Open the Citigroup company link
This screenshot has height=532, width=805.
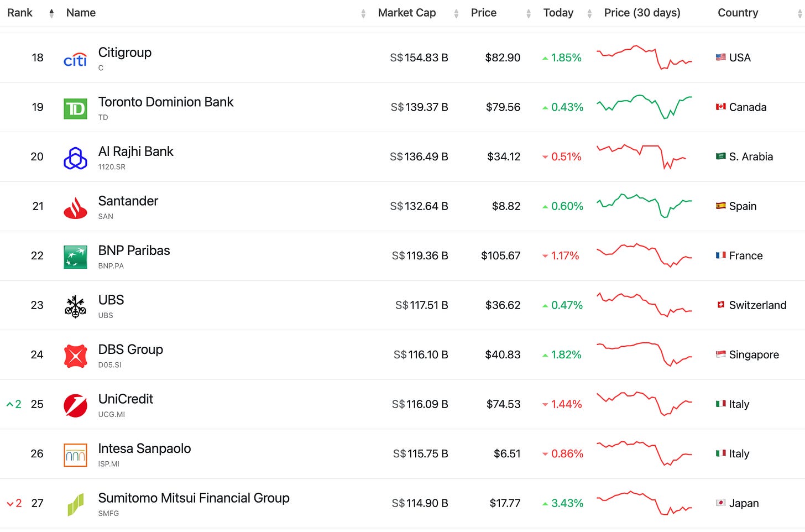[125, 53]
